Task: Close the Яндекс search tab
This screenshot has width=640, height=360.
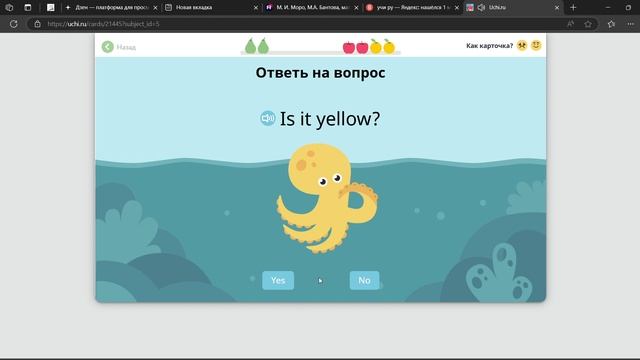Action: 457,8
